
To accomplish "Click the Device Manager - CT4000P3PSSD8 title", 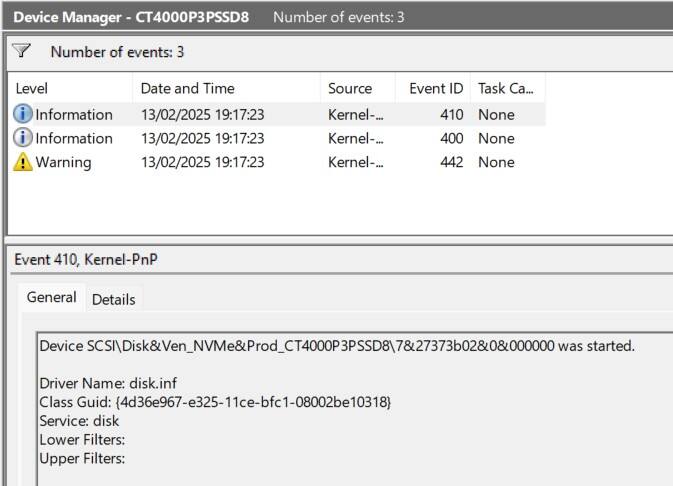I will point(131,17).
